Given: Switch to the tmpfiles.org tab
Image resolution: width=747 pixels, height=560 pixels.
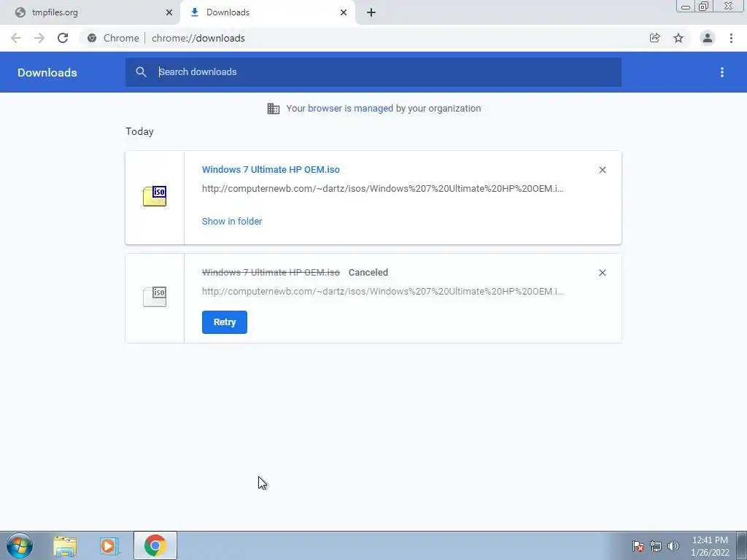Looking at the screenshot, I should click(x=89, y=12).
